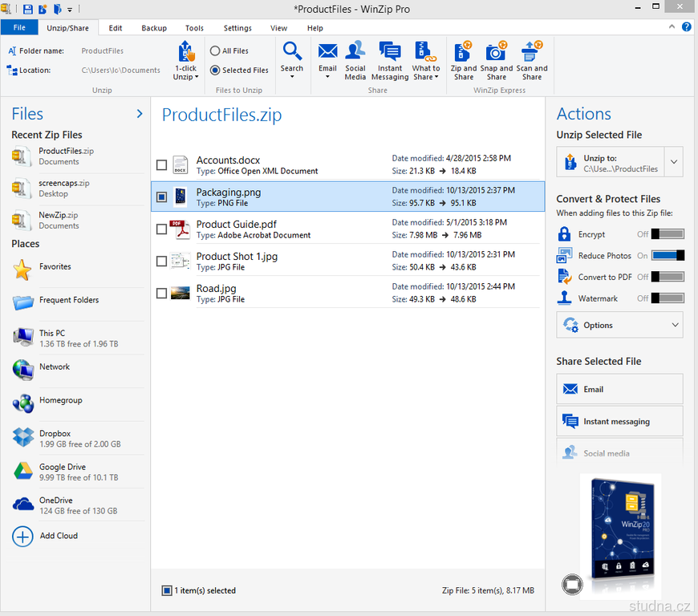Expand the Unzip to dropdown arrow

(x=674, y=162)
